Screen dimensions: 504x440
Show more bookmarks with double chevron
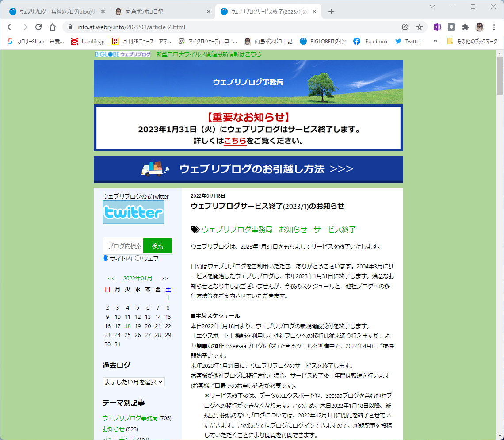click(x=435, y=41)
